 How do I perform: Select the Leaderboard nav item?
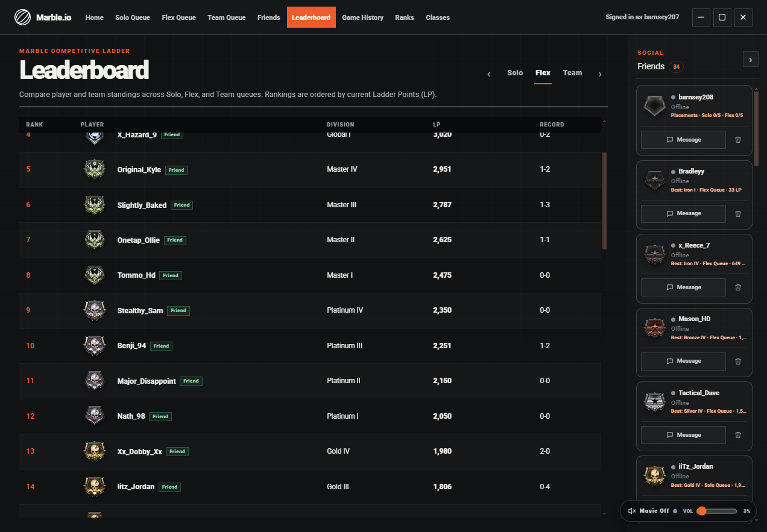tap(311, 17)
